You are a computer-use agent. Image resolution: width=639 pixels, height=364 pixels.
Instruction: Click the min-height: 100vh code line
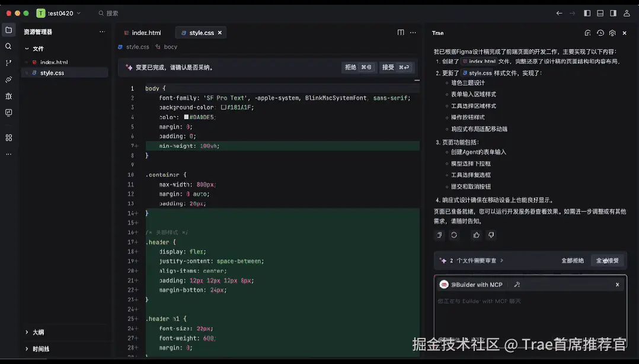pyautogui.click(x=282, y=146)
